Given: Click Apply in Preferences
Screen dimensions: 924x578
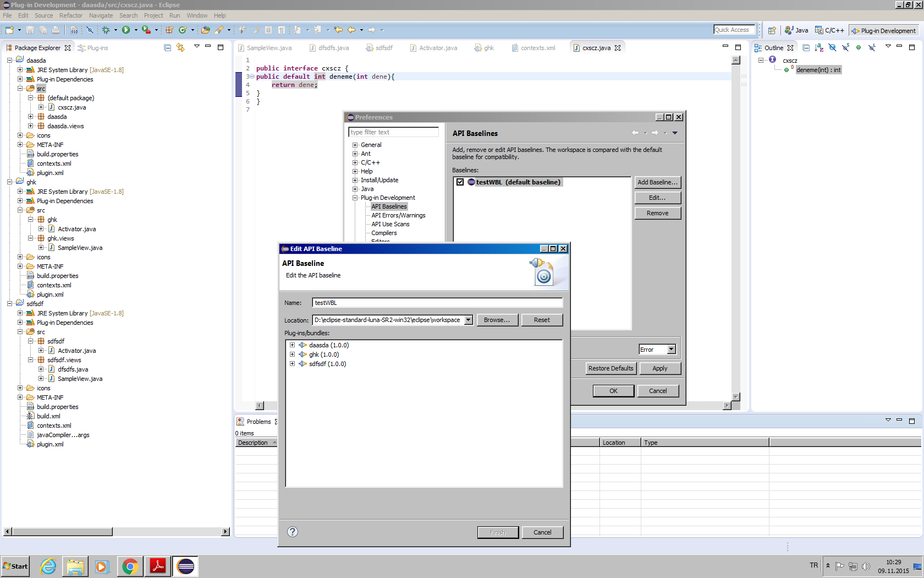Looking at the screenshot, I should click(660, 368).
